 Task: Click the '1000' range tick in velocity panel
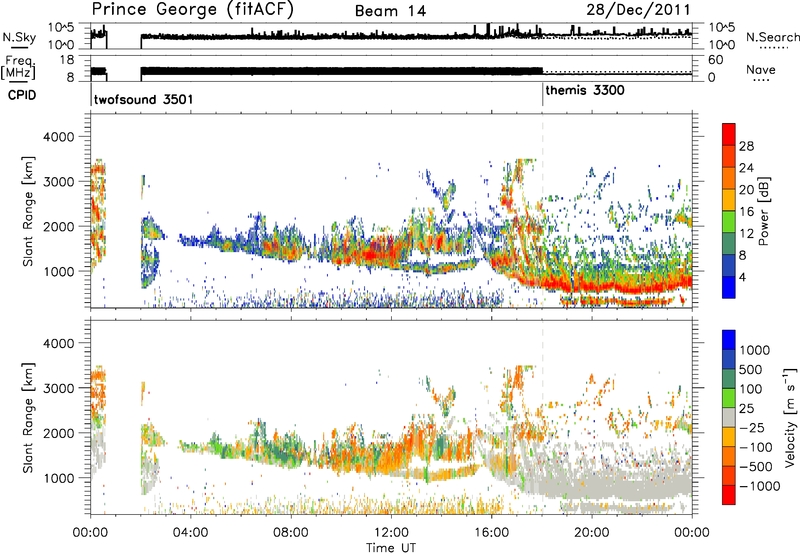tap(58, 478)
